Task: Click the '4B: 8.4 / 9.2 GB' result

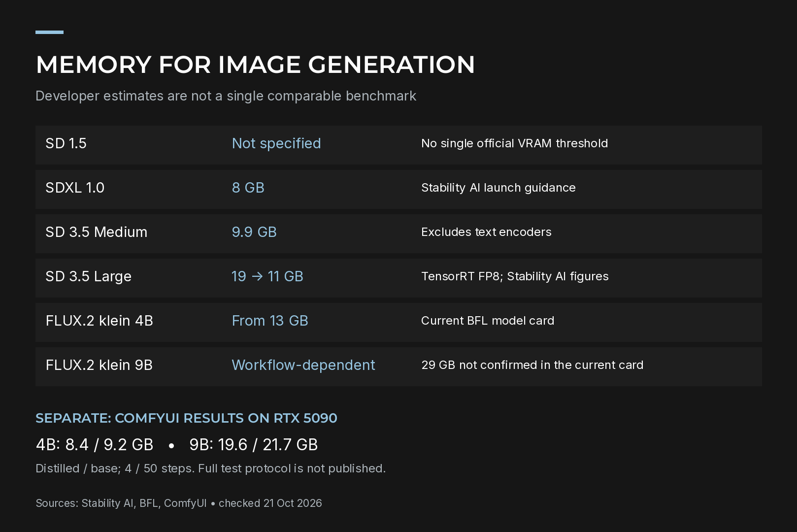Action: click(x=95, y=445)
